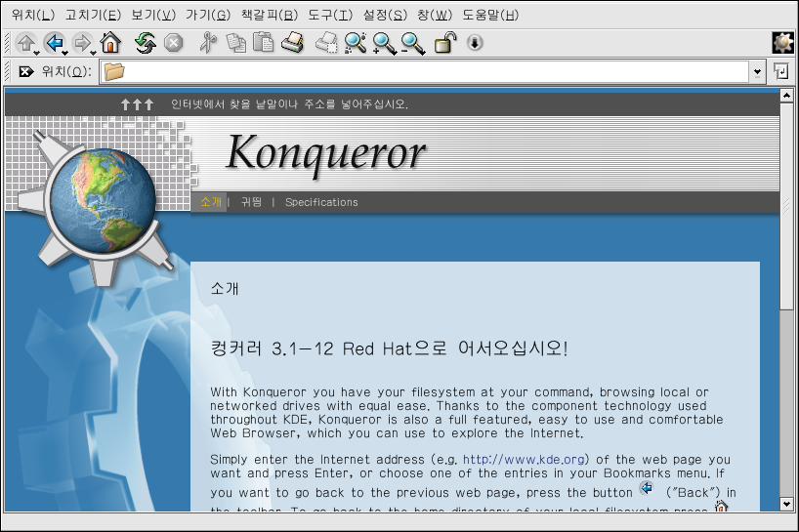The width and height of the screenshot is (799, 532).
Task: Click the Print icon in toolbar
Action: (292, 42)
